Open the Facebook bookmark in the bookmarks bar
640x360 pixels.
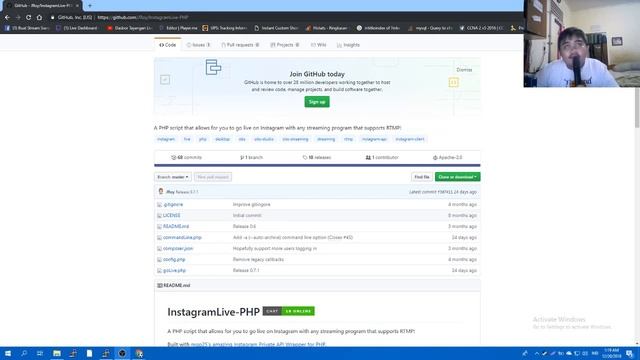[x=27, y=28]
